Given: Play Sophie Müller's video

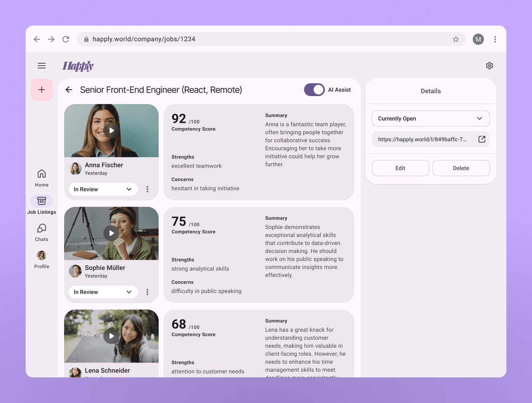Looking at the screenshot, I should [111, 233].
